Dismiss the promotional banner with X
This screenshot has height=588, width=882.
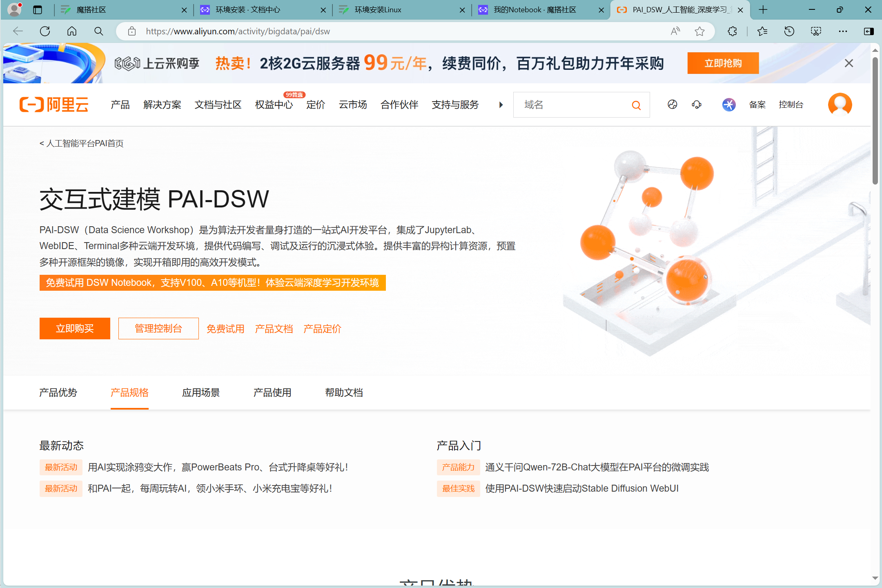(849, 63)
